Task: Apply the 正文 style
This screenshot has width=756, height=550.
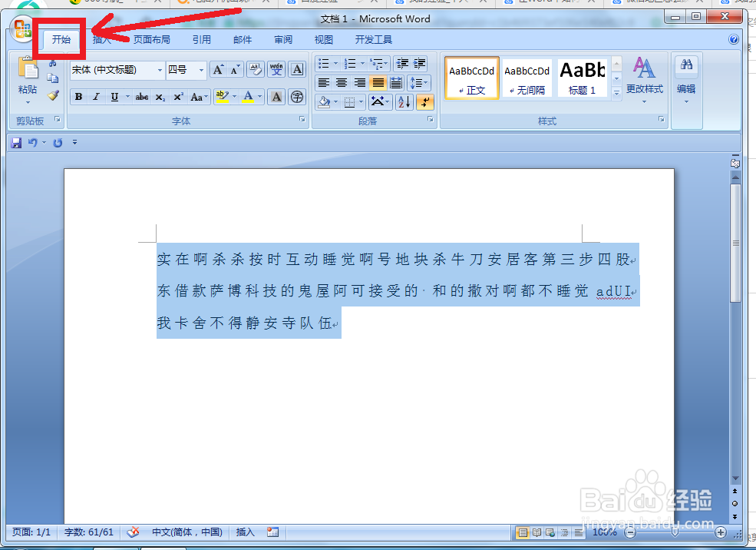Action: (471, 78)
